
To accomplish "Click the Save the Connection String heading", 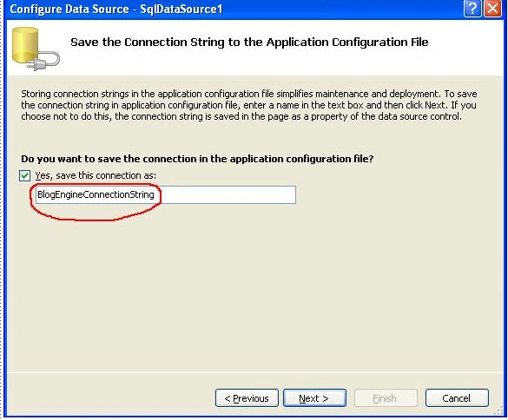I will click(249, 43).
